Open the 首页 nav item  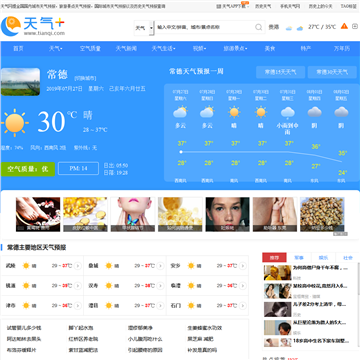point(18,49)
